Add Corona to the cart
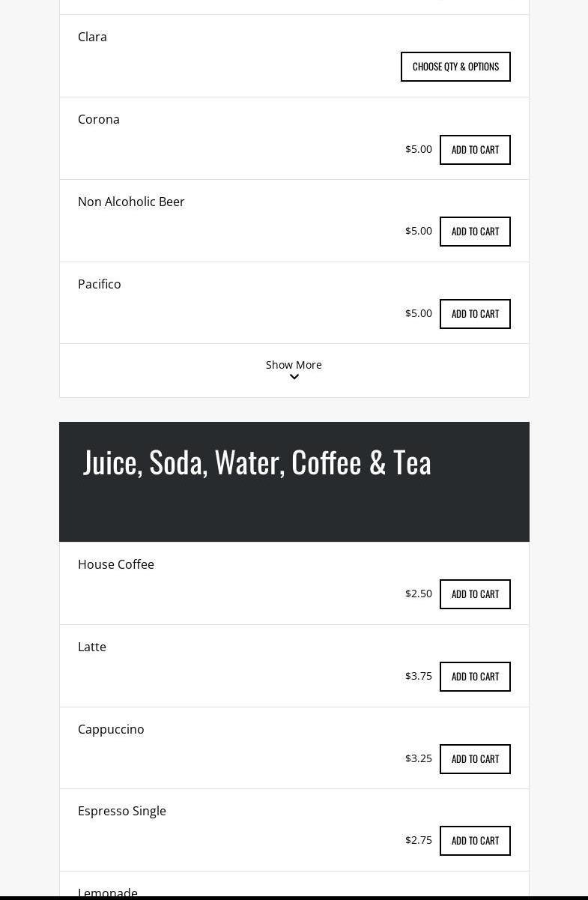The width and height of the screenshot is (588, 900). tap(475, 150)
